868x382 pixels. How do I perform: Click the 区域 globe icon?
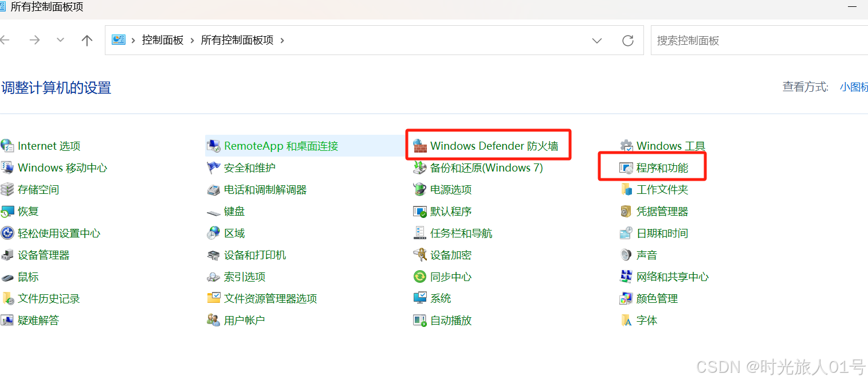pyautogui.click(x=214, y=233)
